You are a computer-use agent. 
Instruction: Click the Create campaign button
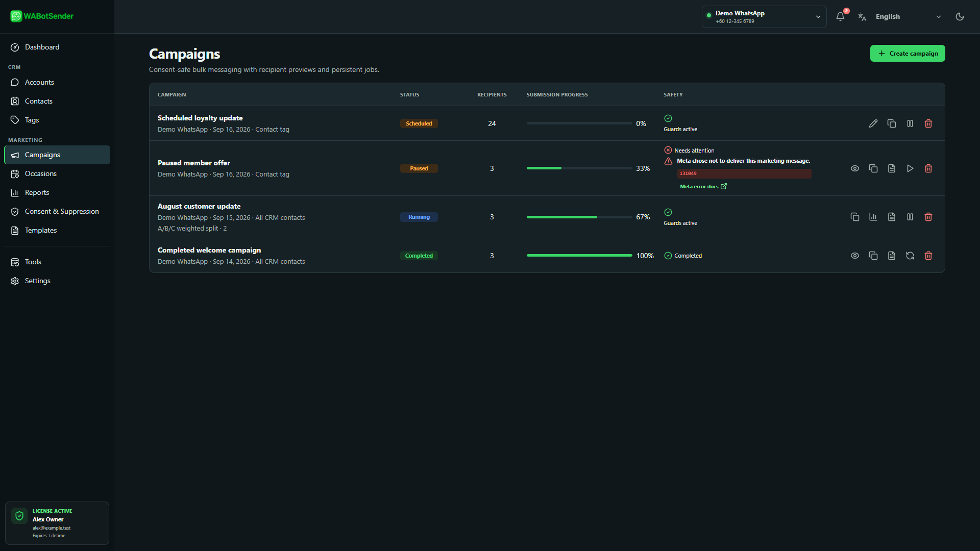pos(908,54)
